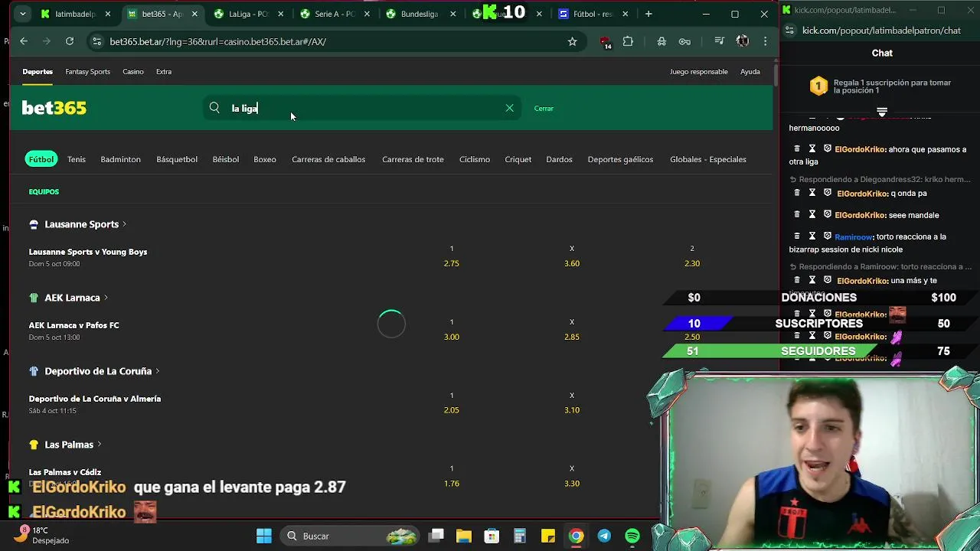Expand the Las Palmas team chevron
This screenshot has height=551, width=980.
click(x=100, y=445)
